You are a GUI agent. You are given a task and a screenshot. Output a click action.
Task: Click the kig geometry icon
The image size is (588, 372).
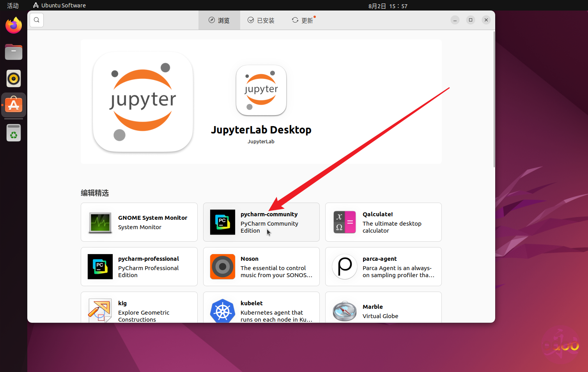click(100, 311)
